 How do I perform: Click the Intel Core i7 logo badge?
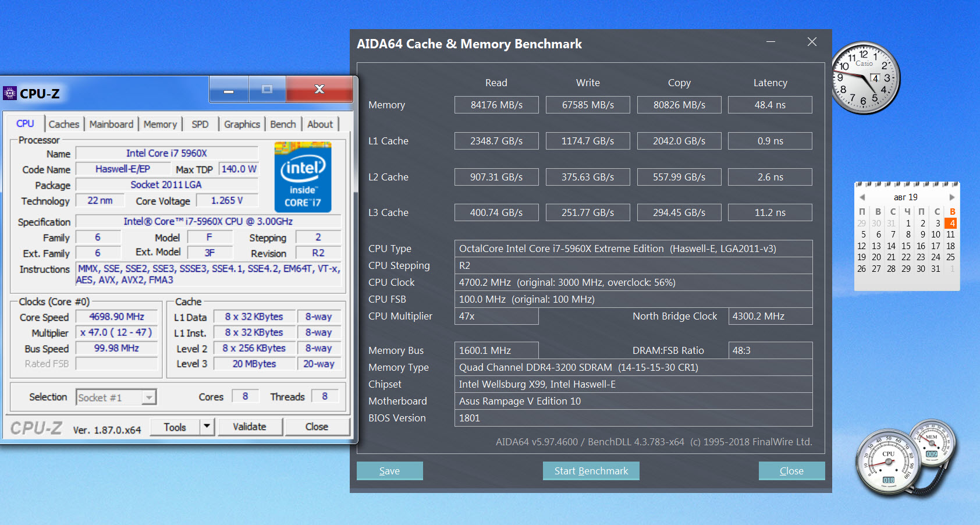[303, 177]
